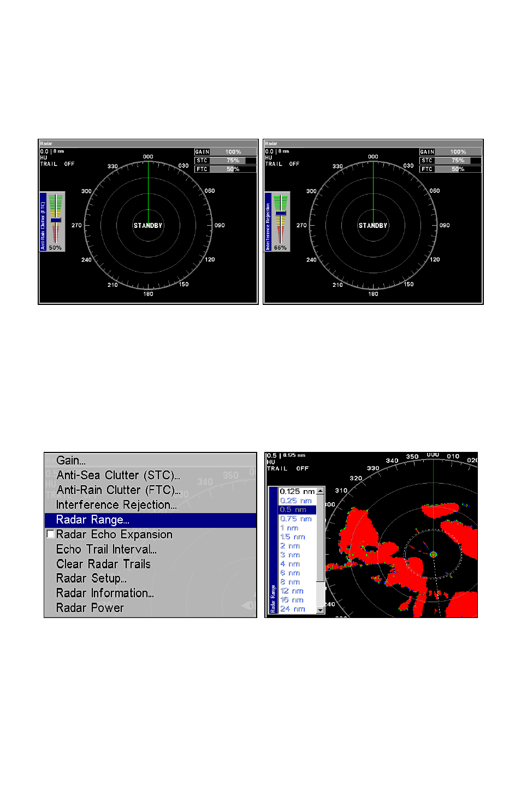The image size is (521, 812).
Task: Click STANDBY text on the Anti-Rain Clutter screen
Action: coord(148,226)
